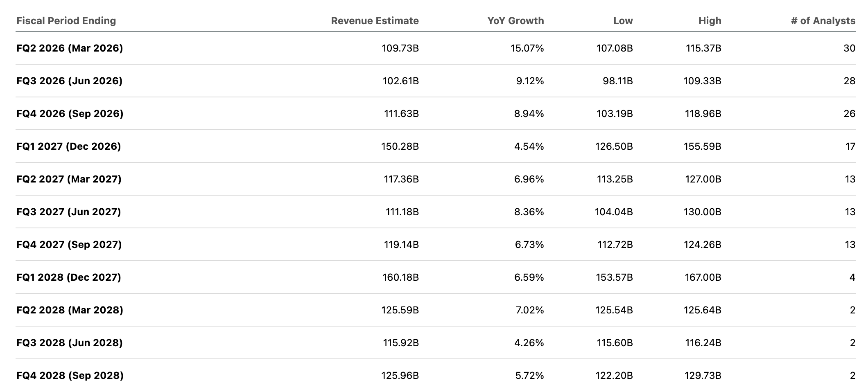The image size is (868, 392).
Task: Click the 6.73% YoY growth cell
Action: (529, 245)
